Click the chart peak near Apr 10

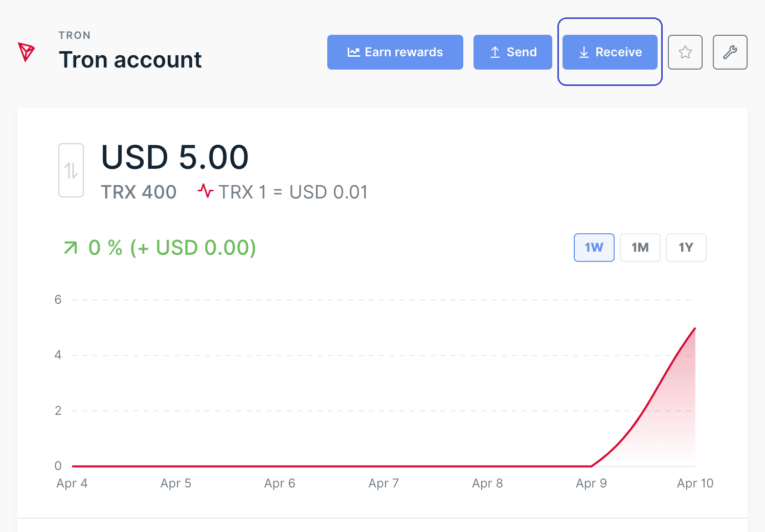694,328
